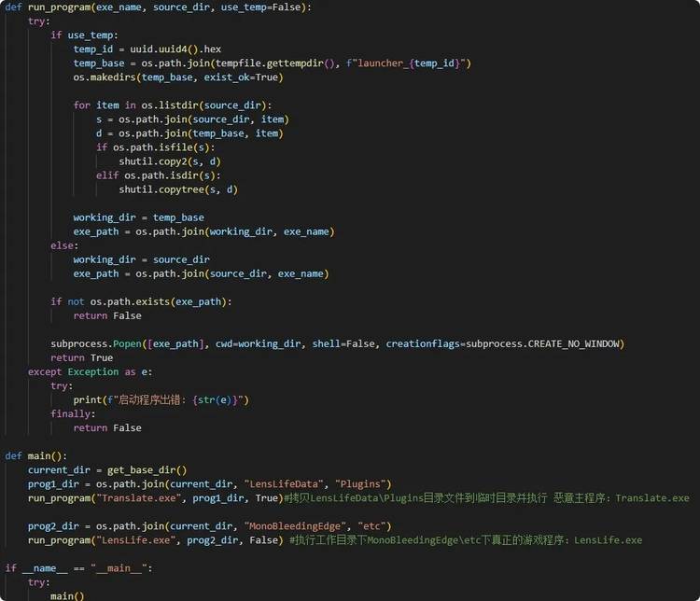Click the print error message string

178,400
